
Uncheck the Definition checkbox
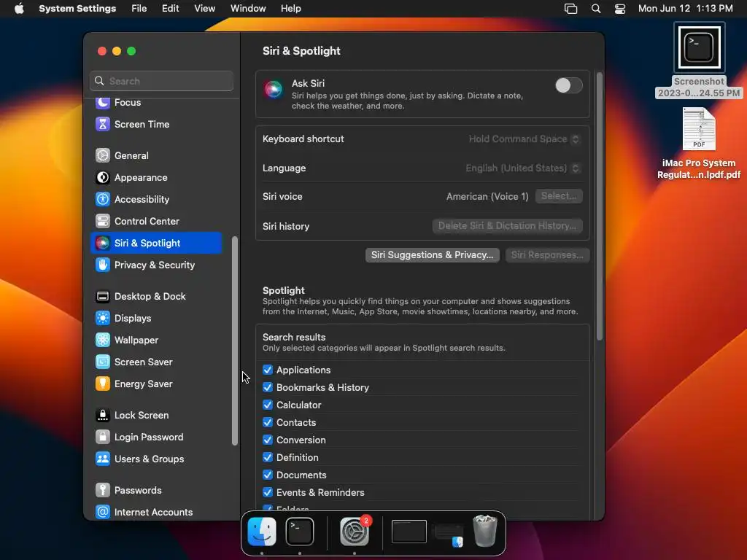click(268, 458)
